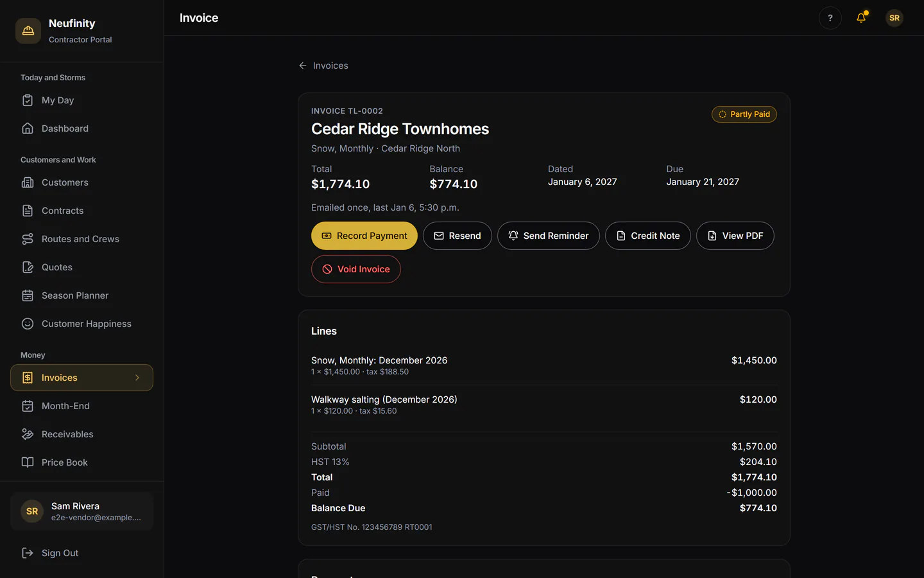This screenshot has width=924, height=578.
Task: Click the Customers building icon
Action: [28, 182]
